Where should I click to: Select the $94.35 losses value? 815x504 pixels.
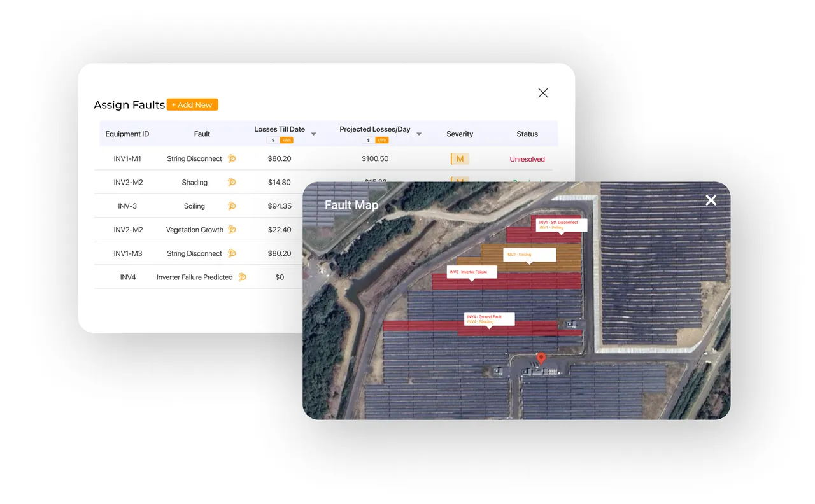(280, 206)
